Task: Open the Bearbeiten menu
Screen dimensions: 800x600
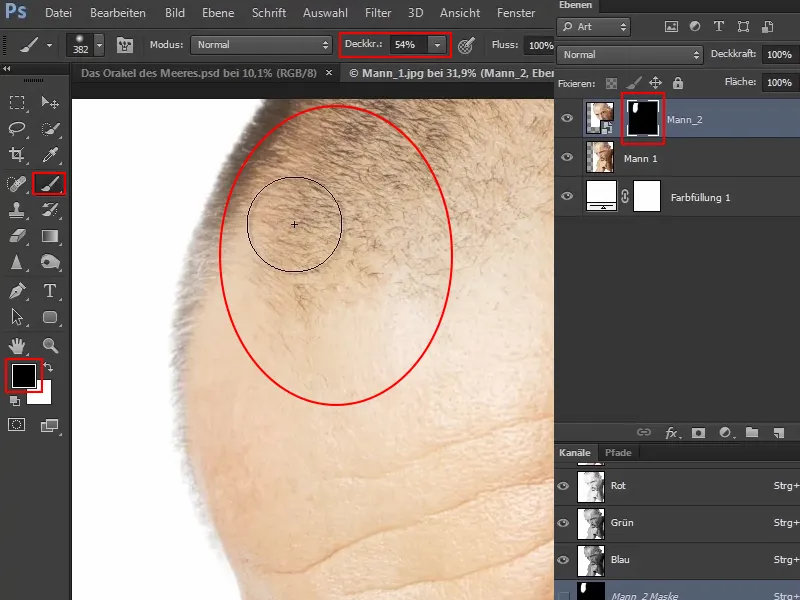Action: (118, 13)
